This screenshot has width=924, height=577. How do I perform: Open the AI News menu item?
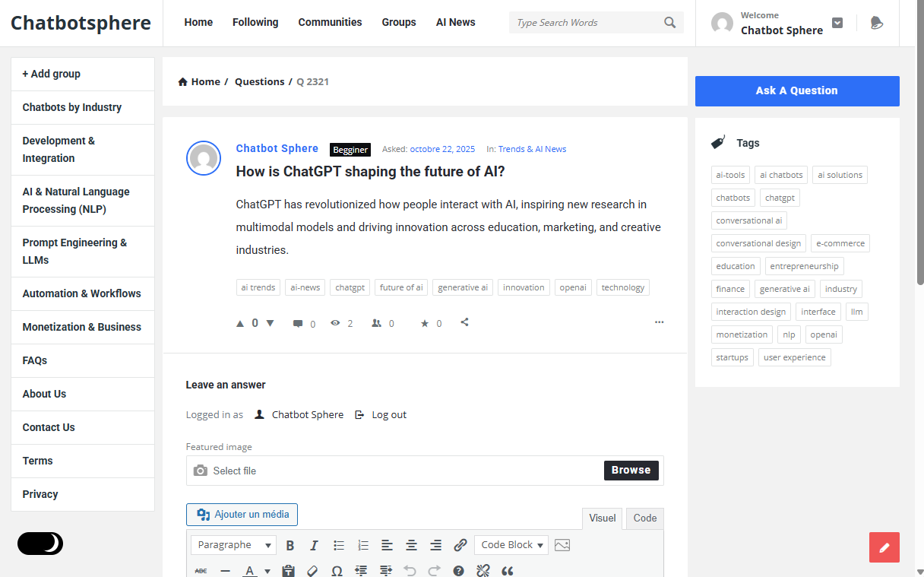(x=456, y=22)
